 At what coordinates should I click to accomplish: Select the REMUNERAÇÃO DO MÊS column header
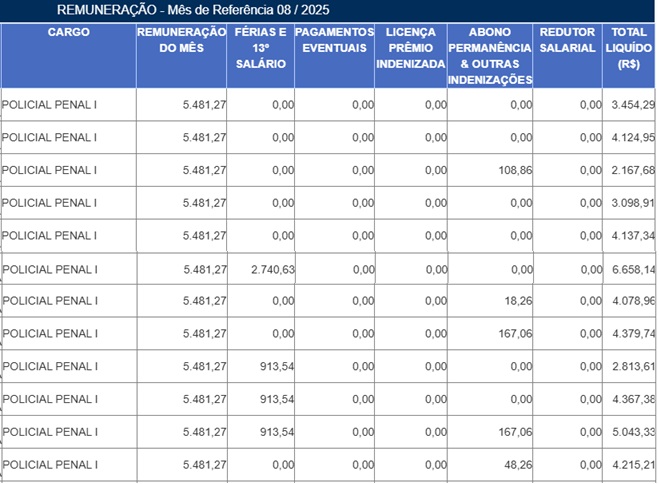coord(181,40)
